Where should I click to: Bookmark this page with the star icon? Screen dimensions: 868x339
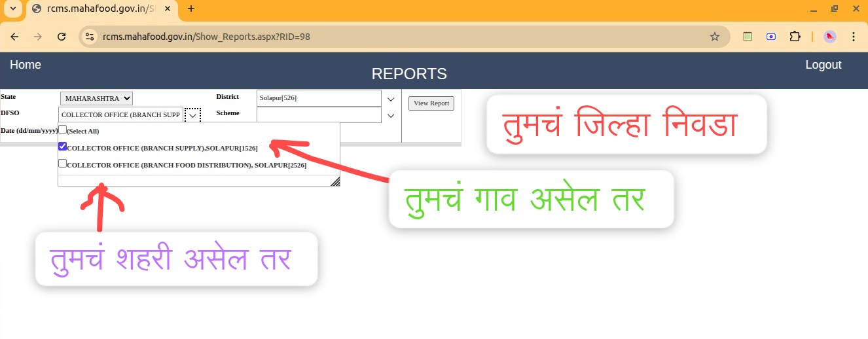tap(714, 37)
